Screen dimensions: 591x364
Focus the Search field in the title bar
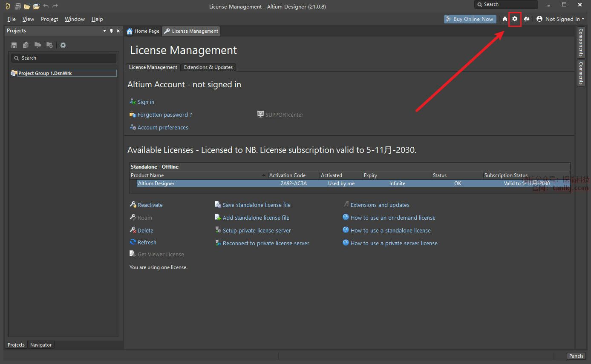(x=506, y=4)
